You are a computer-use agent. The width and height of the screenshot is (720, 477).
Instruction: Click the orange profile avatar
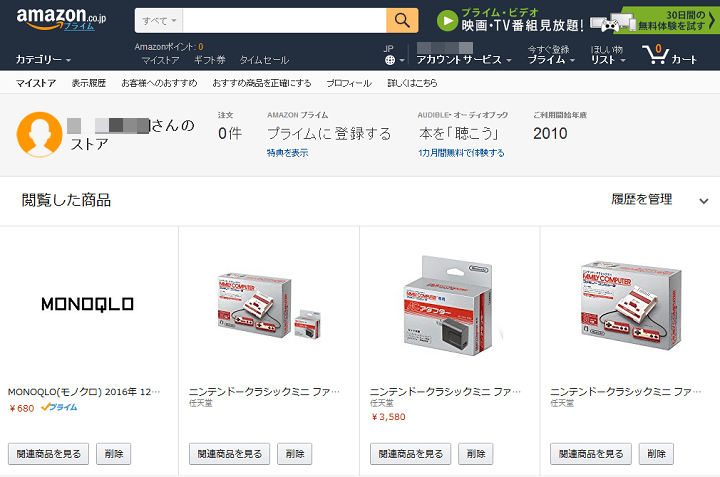click(39, 135)
